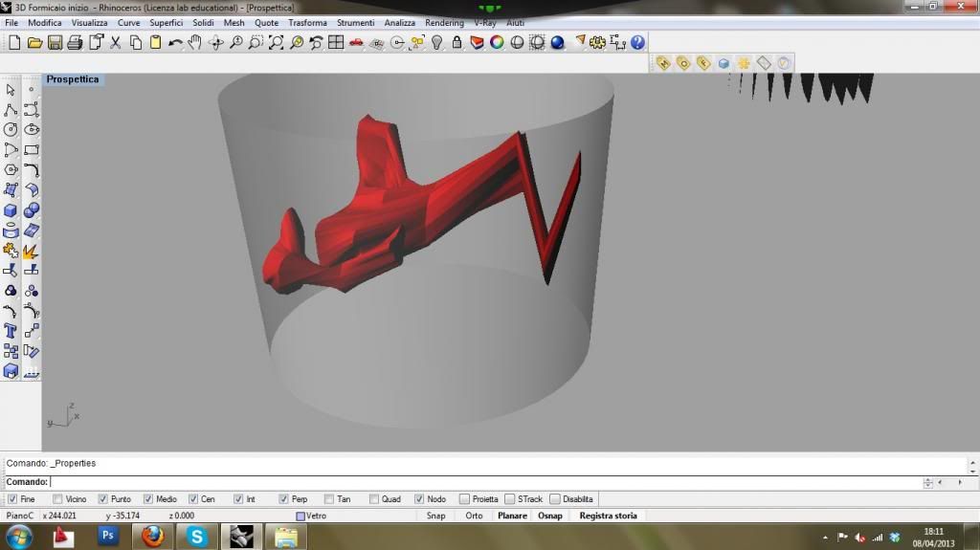980x550 pixels.
Task: Open a file using the folder icon
Action: [34, 42]
